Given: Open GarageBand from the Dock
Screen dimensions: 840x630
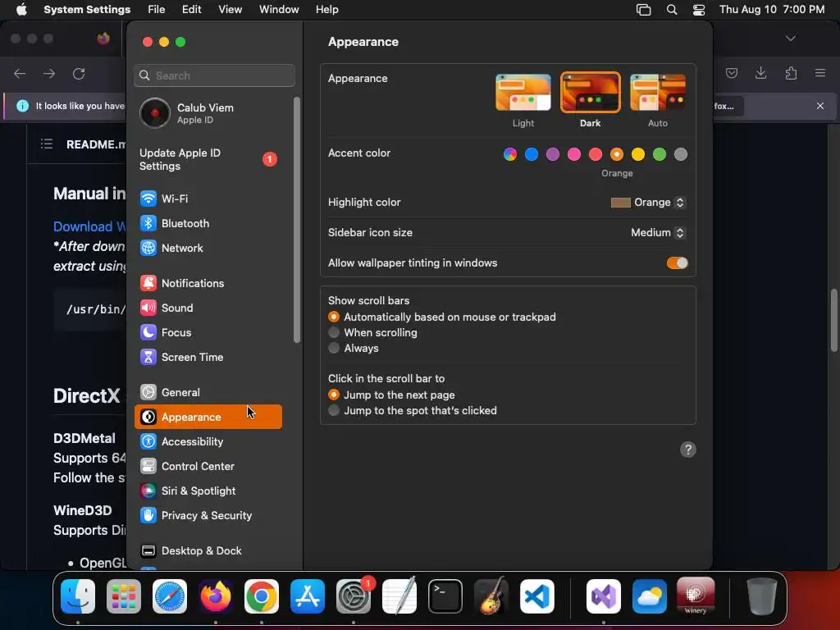Looking at the screenshot, I should (x=491, y=596).
